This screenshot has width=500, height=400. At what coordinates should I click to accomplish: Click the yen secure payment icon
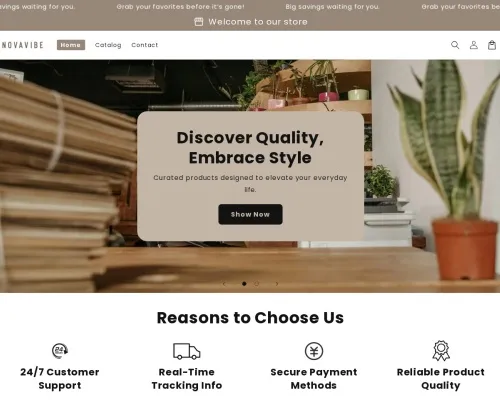click(314, 351)
